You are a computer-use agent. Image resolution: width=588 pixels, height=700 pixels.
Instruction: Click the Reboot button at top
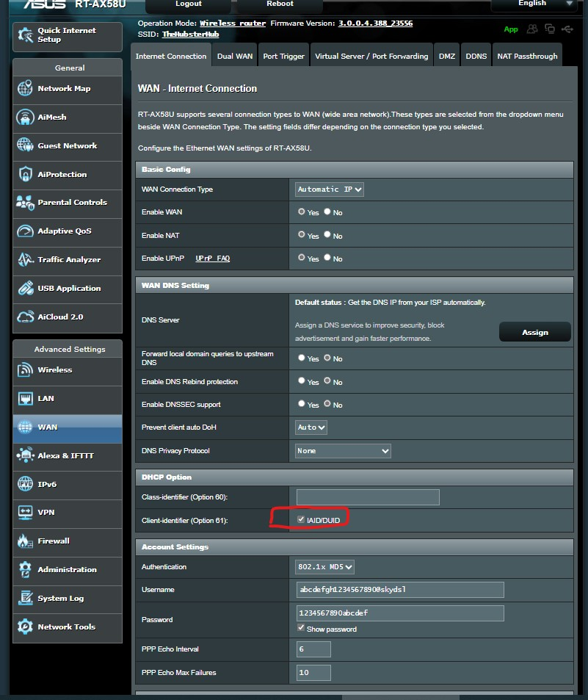280,4
